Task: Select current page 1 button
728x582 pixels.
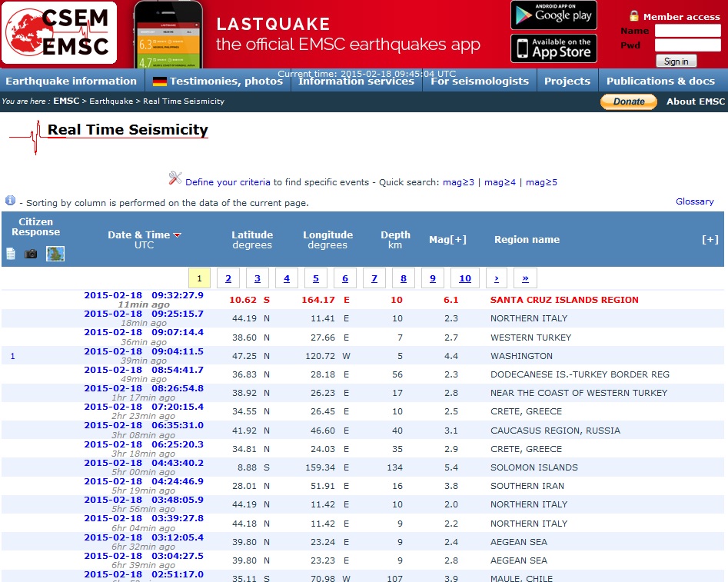Action: [x=199, y=278]
